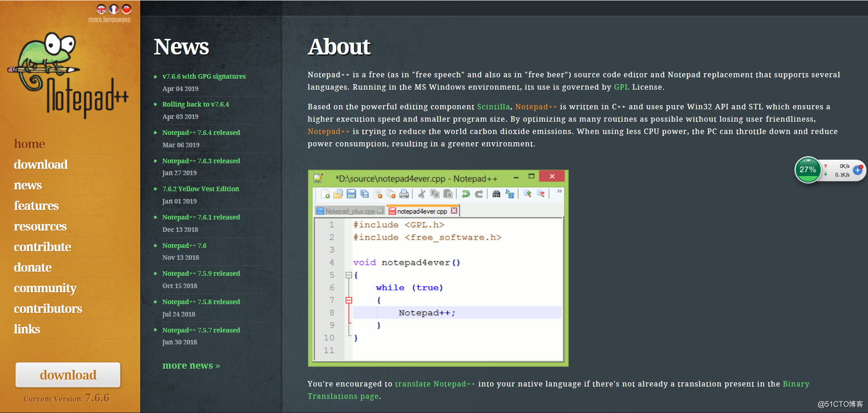
Task: Follow the Scintilla link
Action: 493,107
